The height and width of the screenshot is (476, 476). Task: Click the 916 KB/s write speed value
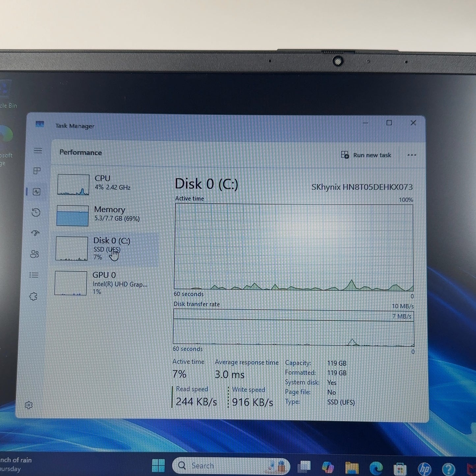tap(253, 402)
